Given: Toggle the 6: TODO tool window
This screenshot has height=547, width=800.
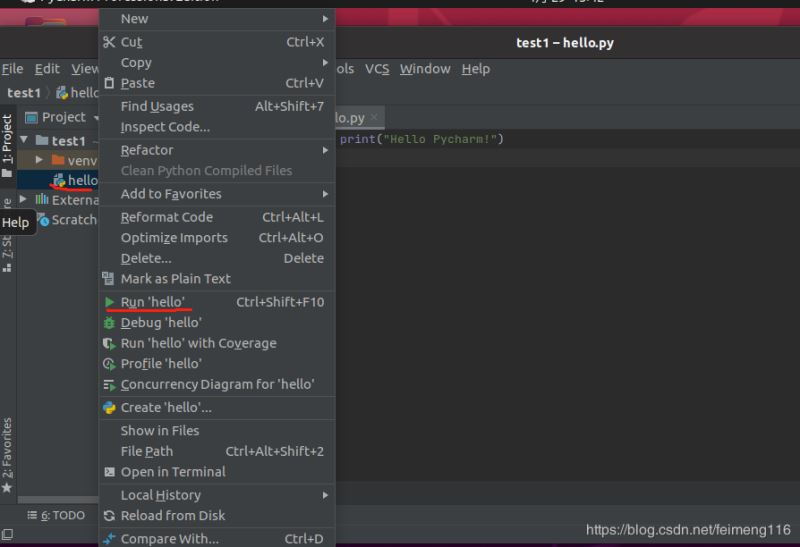Looking at the screenshot, I should click(x=56, y=515).
